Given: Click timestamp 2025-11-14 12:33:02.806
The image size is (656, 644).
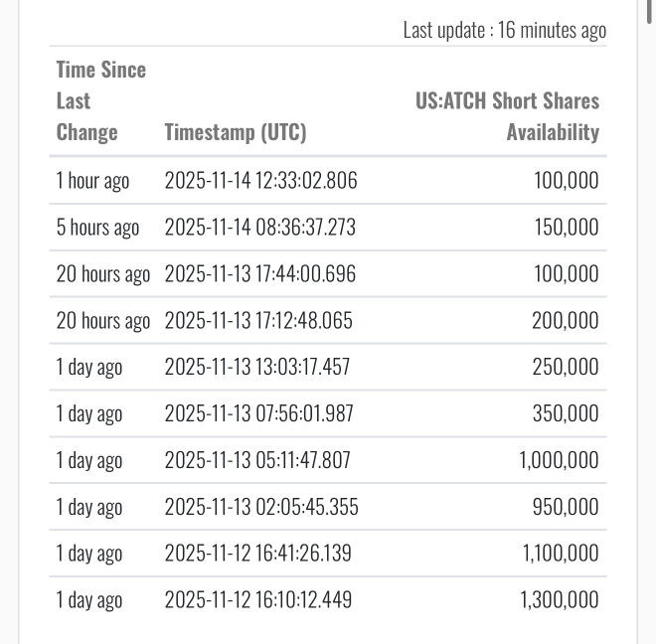Looking at the screenshot, I should click(260, 181).
